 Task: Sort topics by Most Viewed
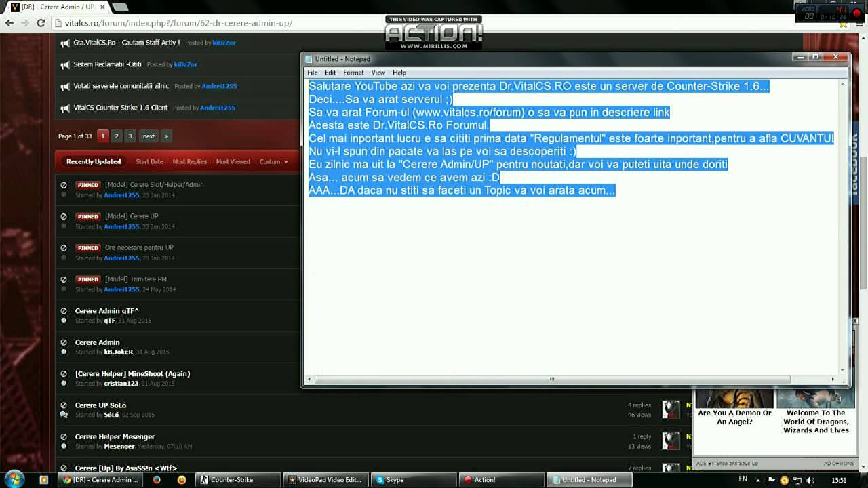[x=233, y=161]
